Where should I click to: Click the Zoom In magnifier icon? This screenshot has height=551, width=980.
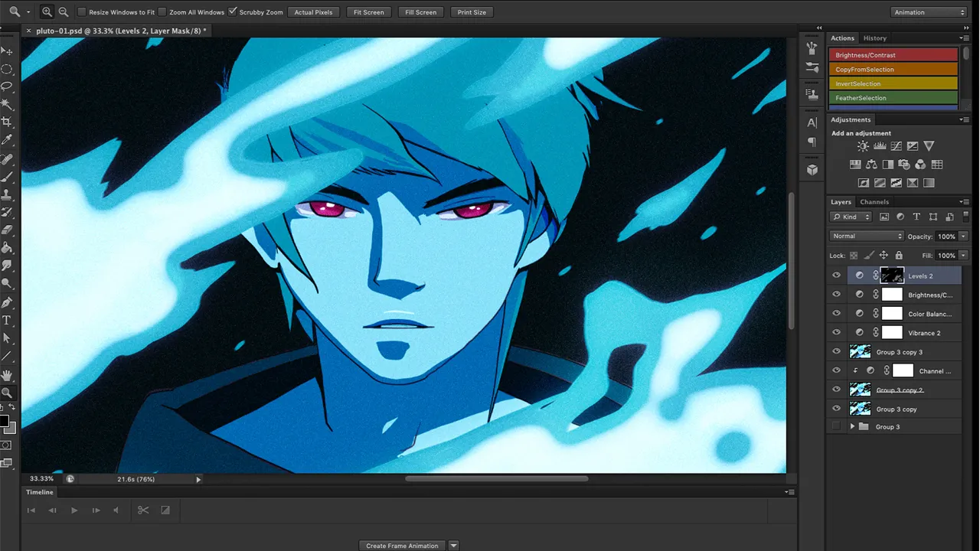[47, 12]
